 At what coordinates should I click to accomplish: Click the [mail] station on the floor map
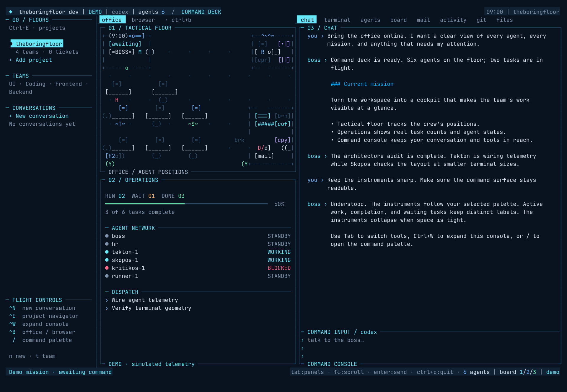(264, 156)
